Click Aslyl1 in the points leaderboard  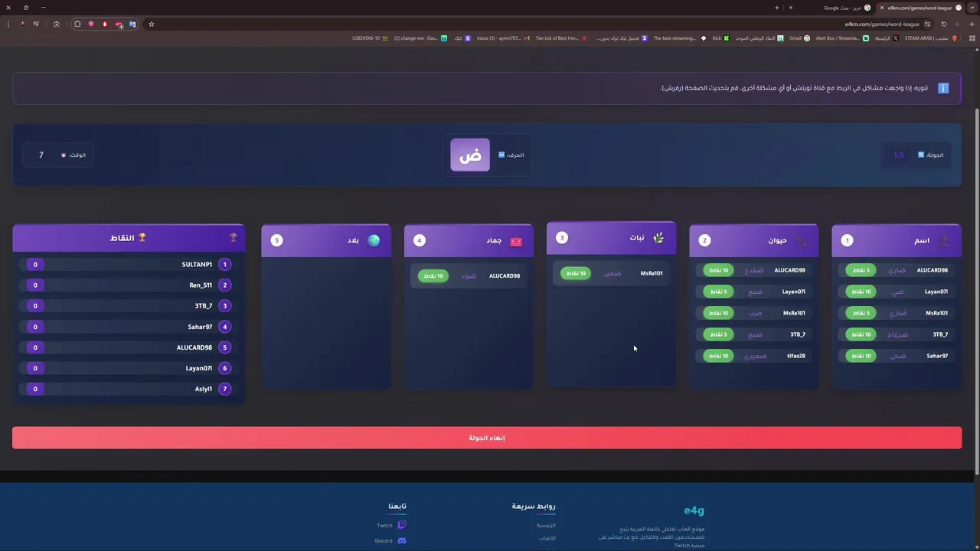(204, 389)
